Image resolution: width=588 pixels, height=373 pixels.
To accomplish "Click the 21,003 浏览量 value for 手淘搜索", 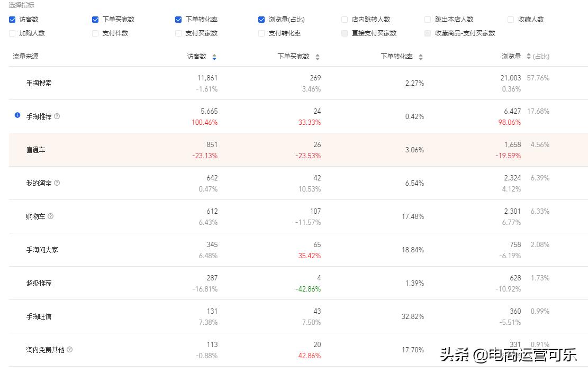I will pos(510,78).
